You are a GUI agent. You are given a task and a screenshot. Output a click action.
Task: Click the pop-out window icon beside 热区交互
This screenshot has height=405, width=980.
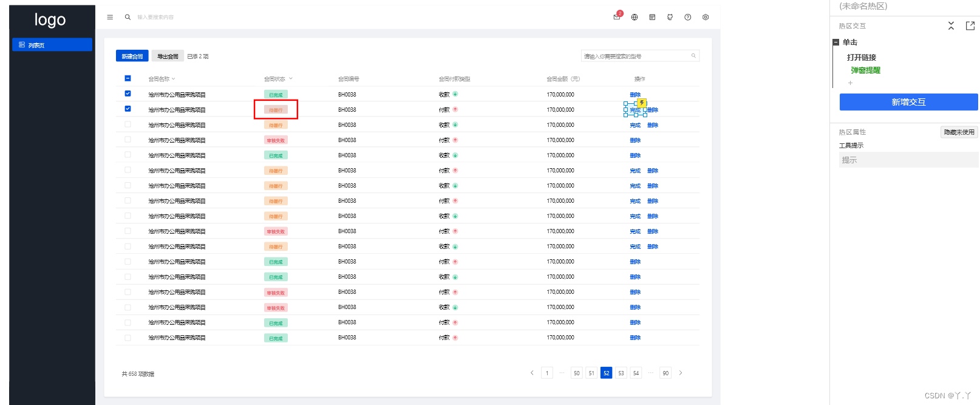pos(970,26)
